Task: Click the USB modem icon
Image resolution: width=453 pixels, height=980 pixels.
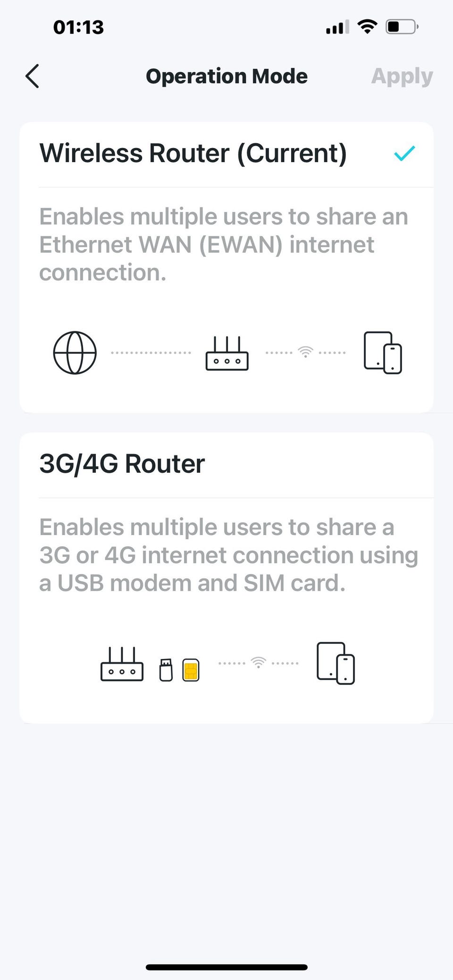Action: tap(166, 670)
